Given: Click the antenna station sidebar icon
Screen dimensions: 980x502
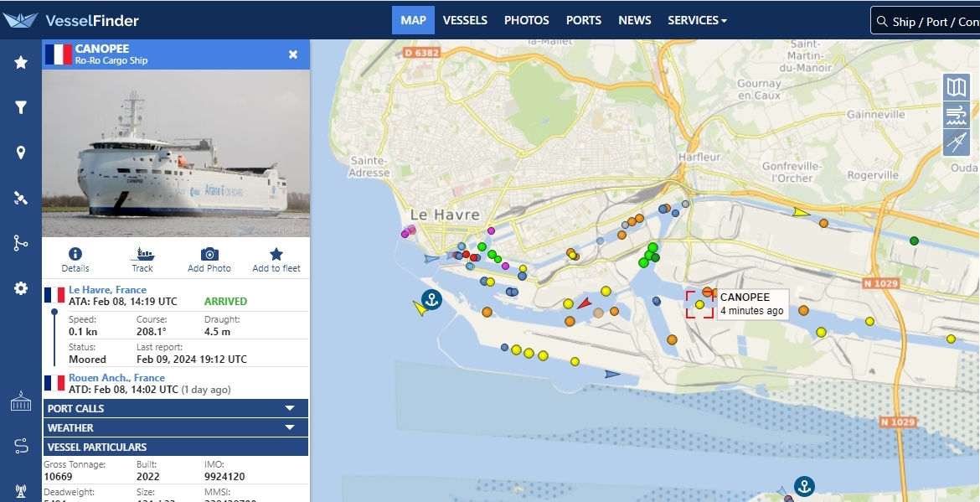Looking at the screenshot, I should tap(21, 491).
